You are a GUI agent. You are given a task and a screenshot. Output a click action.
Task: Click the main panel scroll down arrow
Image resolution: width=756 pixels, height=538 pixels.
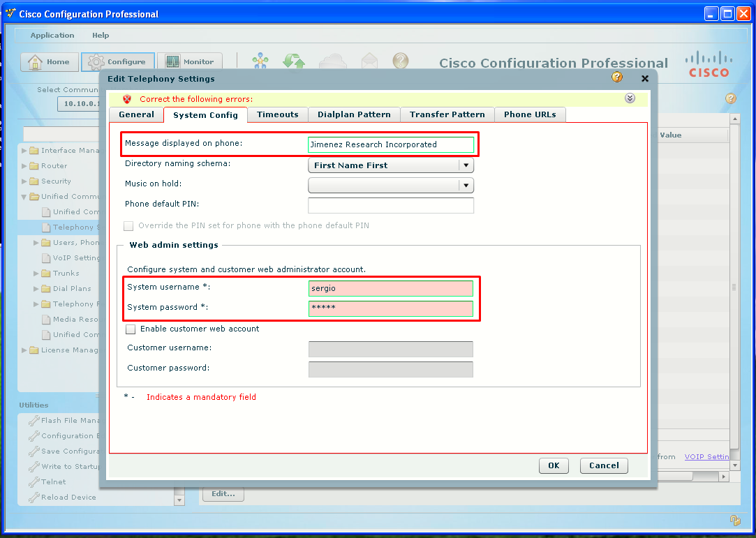734,465
